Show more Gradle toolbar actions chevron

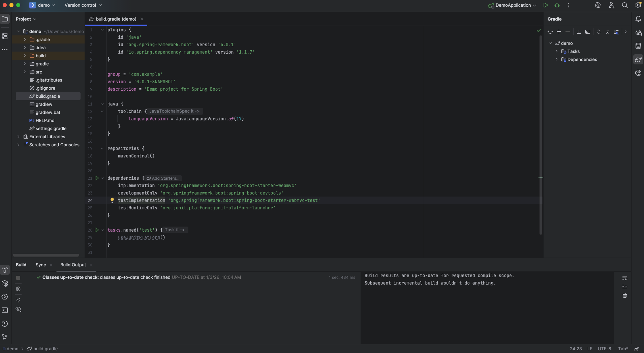(625, 32)
